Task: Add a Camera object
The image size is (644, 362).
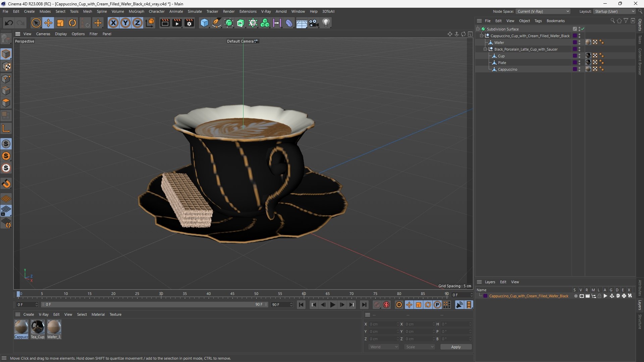Action: [314, 23]
